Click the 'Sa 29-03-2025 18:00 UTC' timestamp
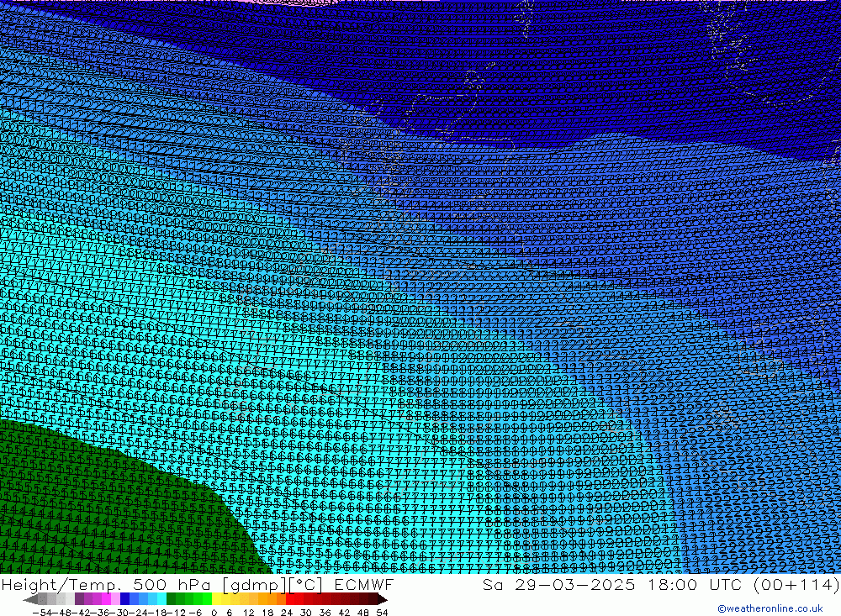Image resolution: width=841 pixels, height=616 pixels. (x=612, y=584)
